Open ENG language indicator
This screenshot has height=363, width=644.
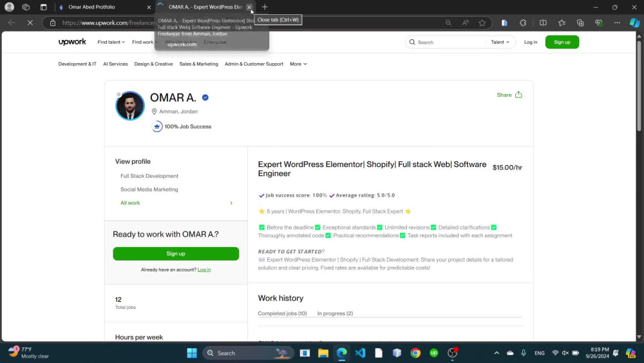539,353
